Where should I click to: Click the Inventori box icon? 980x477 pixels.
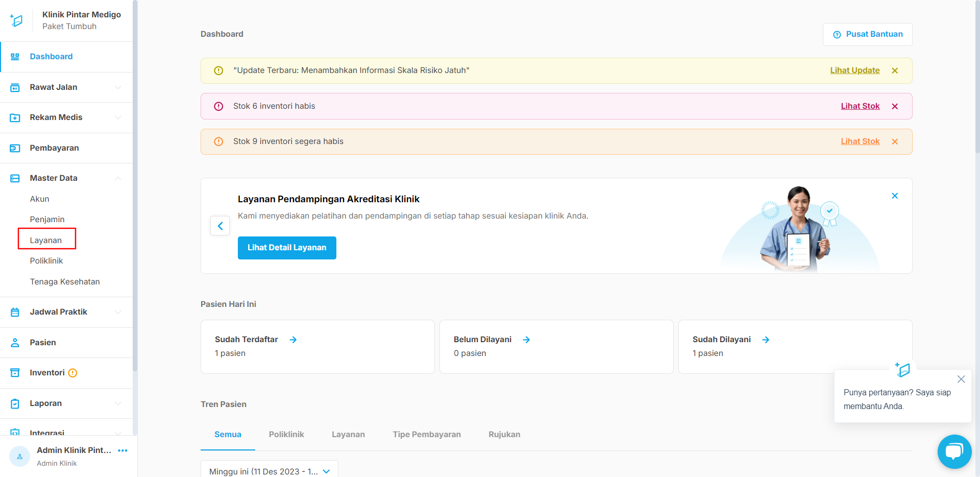click(x=15, y=373)
